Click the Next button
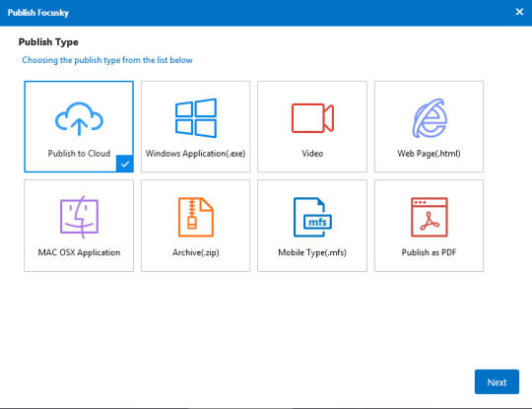 coord(497,381)
